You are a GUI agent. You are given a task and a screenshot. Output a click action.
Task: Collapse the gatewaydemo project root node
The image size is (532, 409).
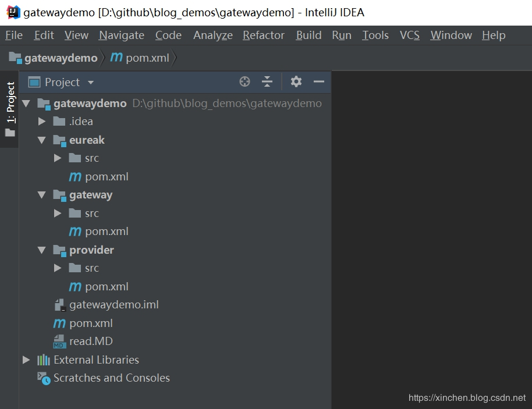point(26,103)
